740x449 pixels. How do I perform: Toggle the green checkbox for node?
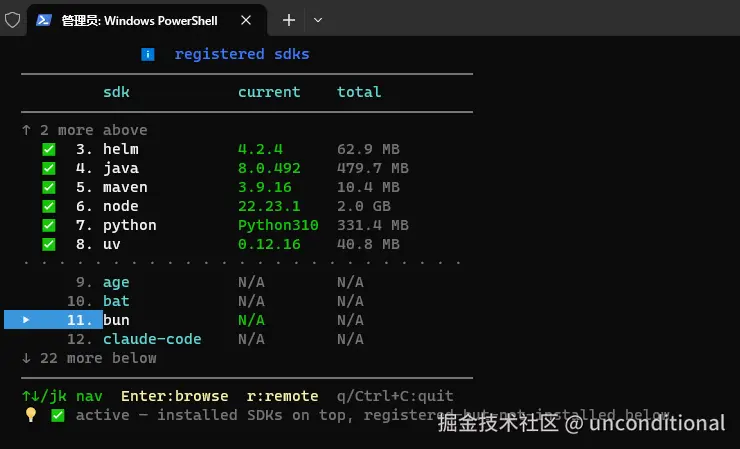(x=49, y=206)
